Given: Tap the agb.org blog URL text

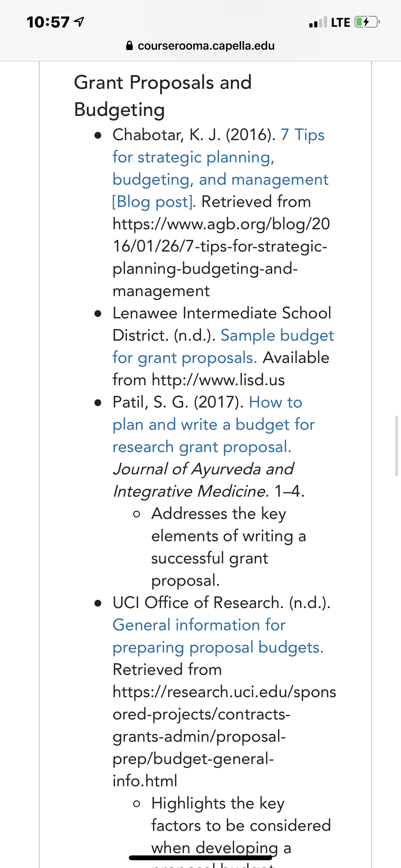Looking at the screenshot, I should [221, 257].
